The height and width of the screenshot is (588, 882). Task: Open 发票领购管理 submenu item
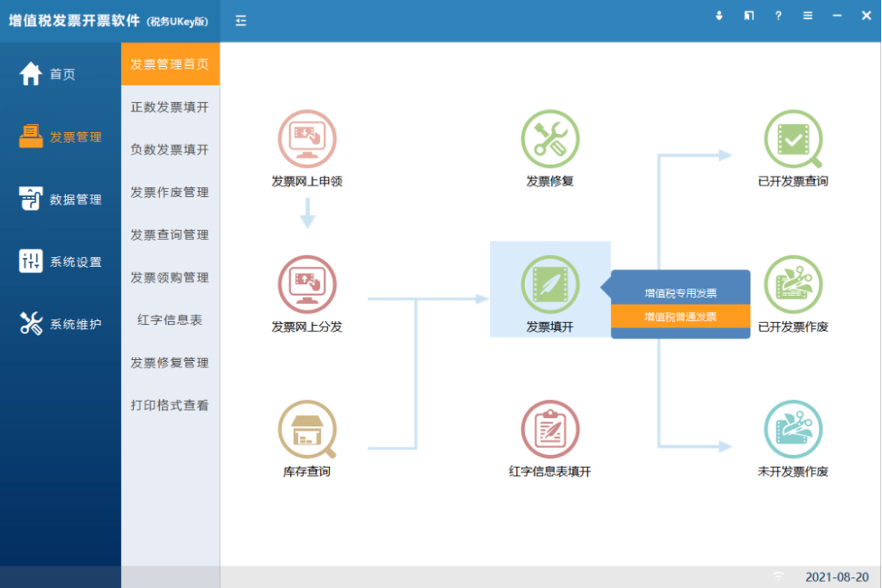(x=170, y=278)
